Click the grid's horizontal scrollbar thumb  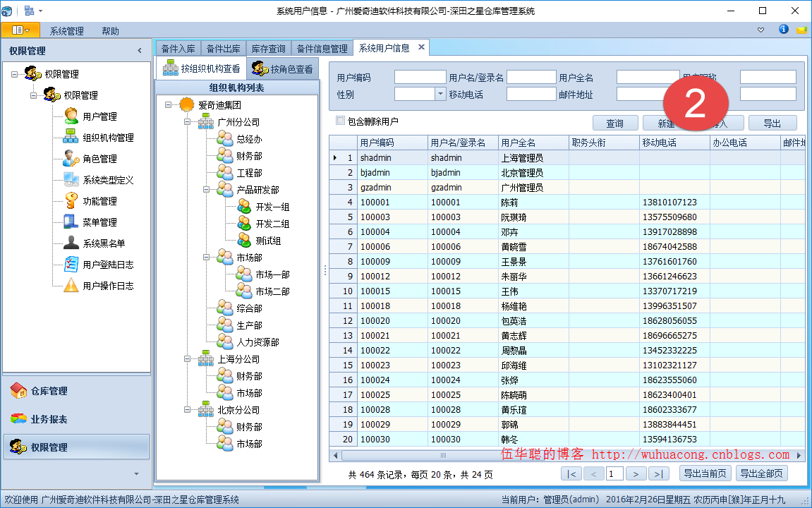[x=444, y=456]
